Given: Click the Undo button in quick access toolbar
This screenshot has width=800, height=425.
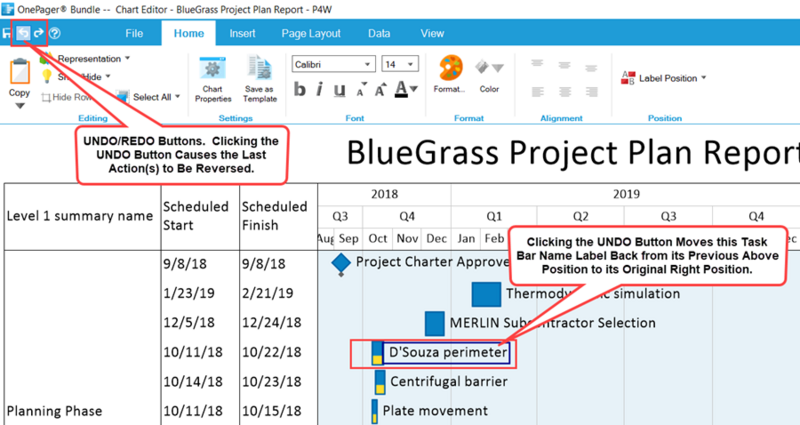Looking at the screenshot, I should (x=23, y=33).
